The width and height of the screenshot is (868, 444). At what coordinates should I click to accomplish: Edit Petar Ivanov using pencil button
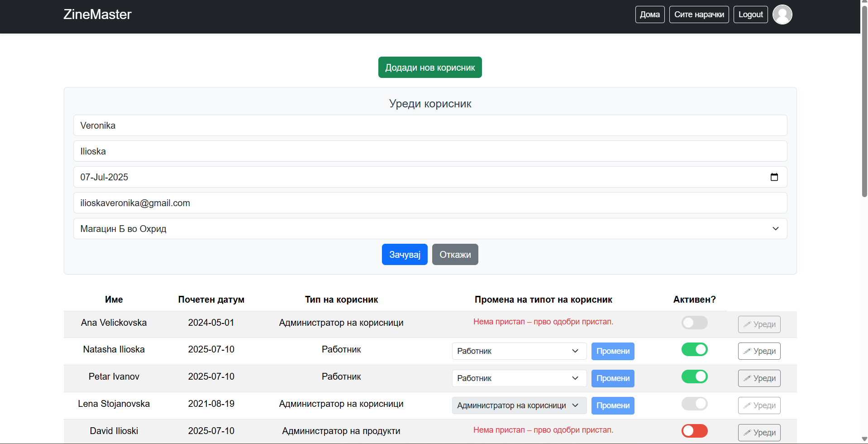[x=759, y=378]
